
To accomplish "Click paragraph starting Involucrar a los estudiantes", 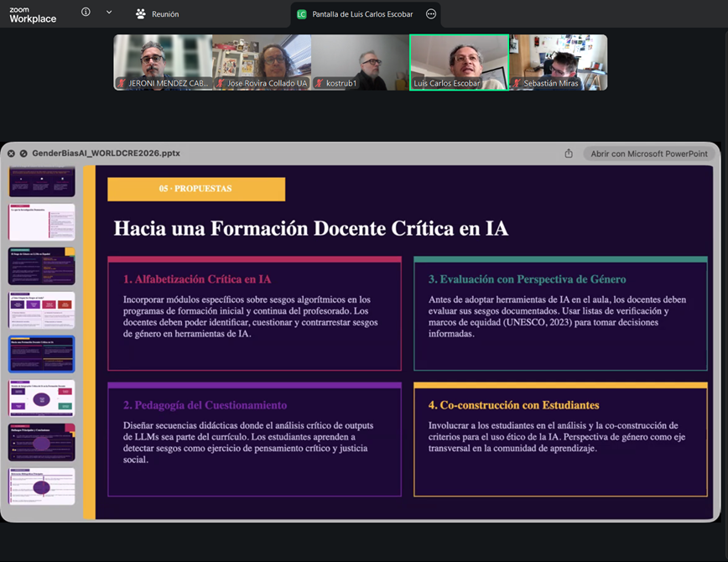I will (x=557, y=436).
